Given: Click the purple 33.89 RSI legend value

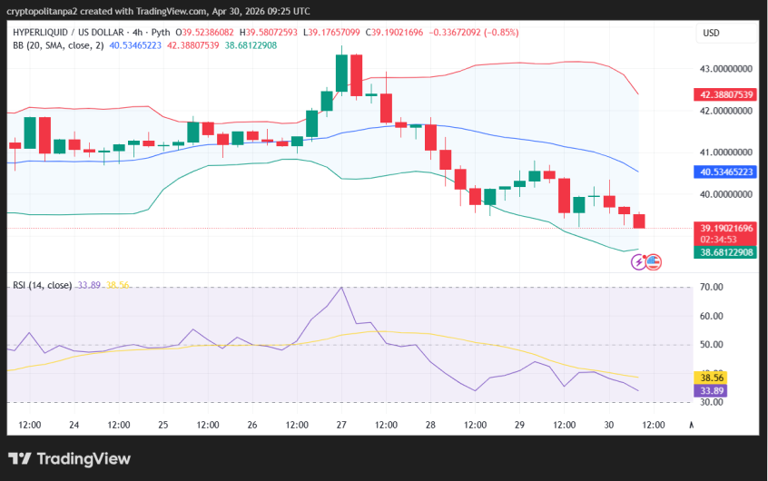Looking at the screenshot, I should click(89, 285).
